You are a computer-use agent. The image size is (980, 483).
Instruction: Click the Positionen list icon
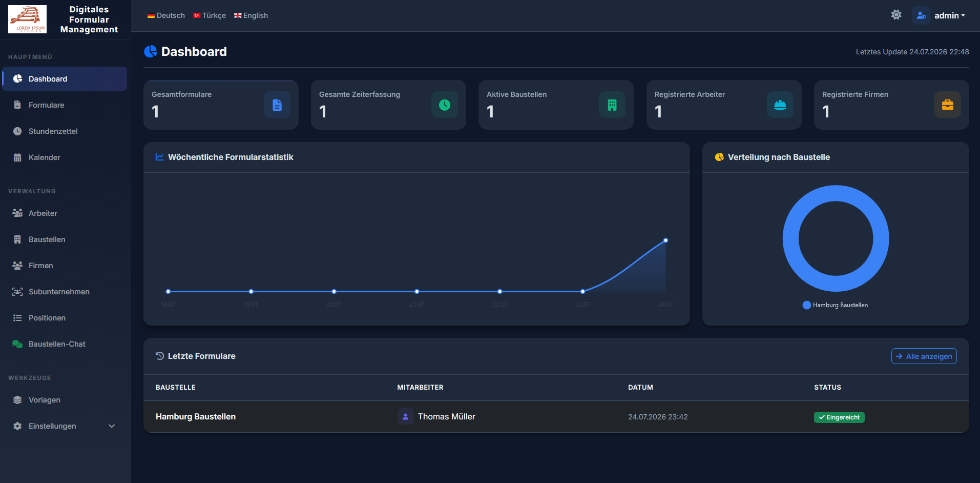pos(17,317)
